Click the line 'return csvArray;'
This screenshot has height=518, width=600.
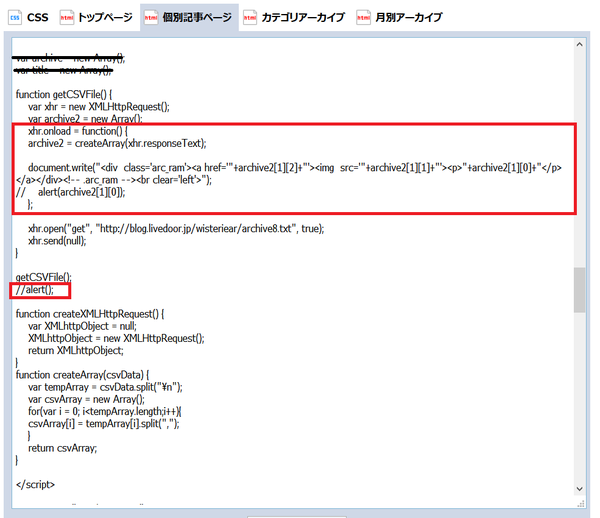point(62,448)
